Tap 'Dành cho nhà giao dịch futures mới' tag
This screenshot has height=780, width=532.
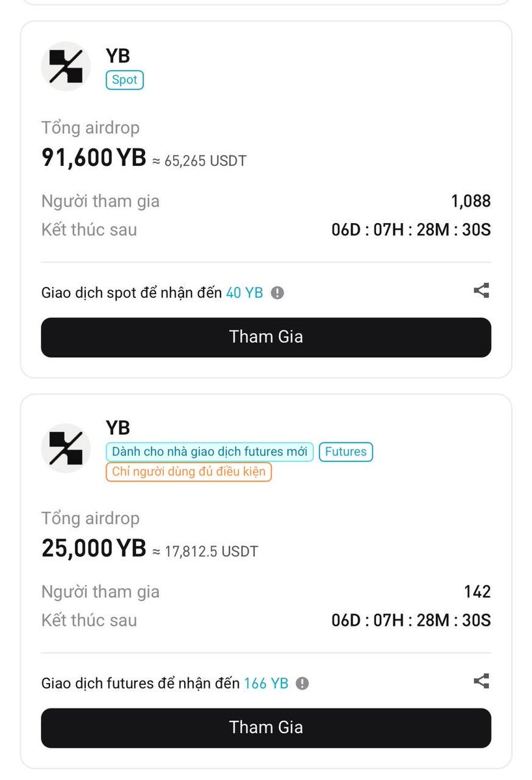[x=209, y=451]
